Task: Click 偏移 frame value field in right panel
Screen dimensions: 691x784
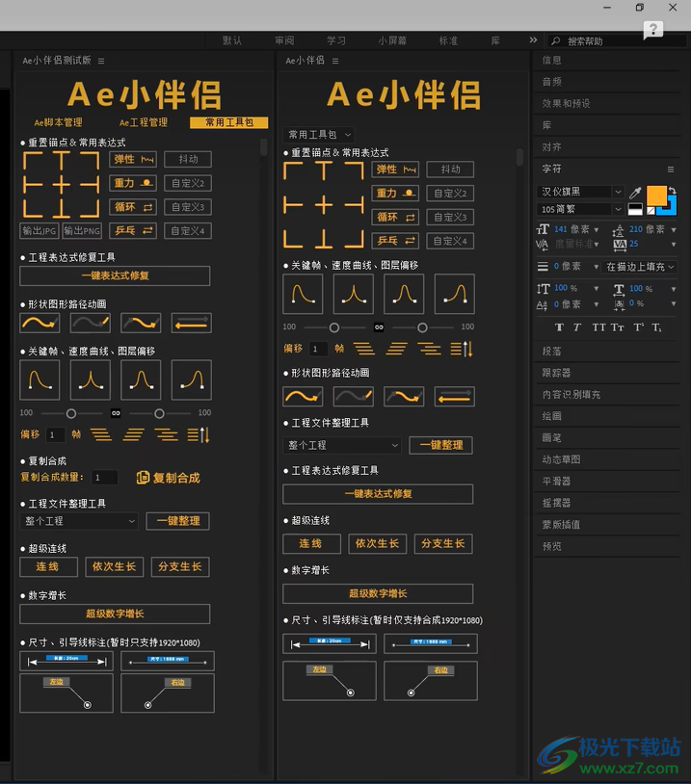Action: tap(318, 349)
